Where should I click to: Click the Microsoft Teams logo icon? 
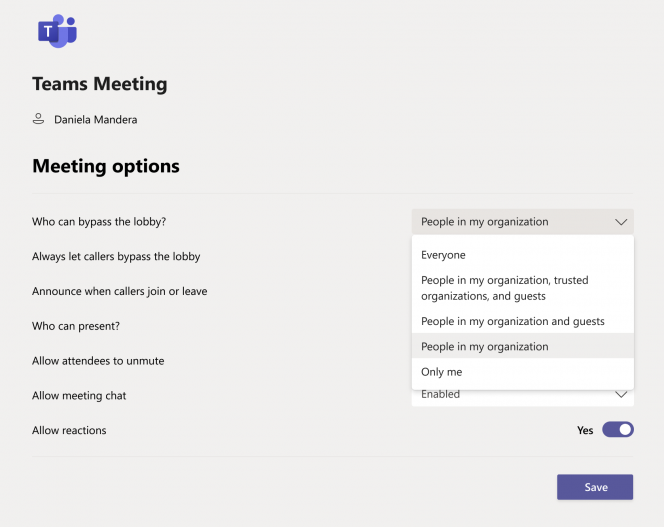[x=57, y=31]
